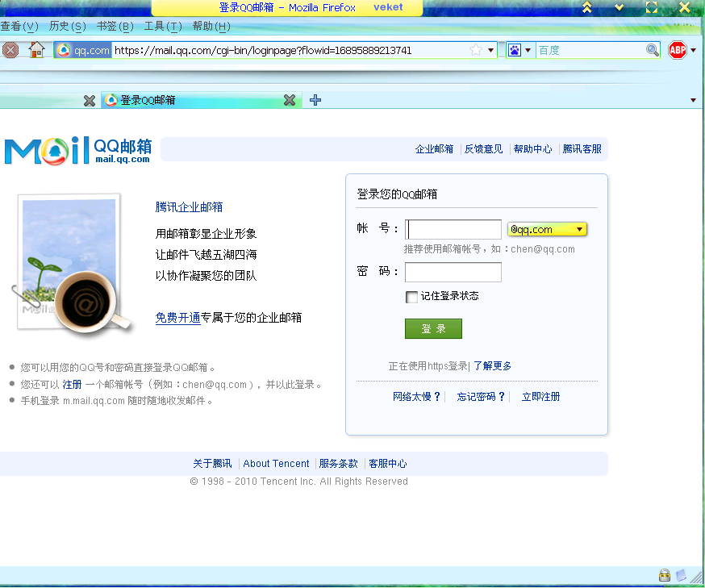Open the 客服中心 footer link
This screenshot has width=705, height=588.
[387, 464]
